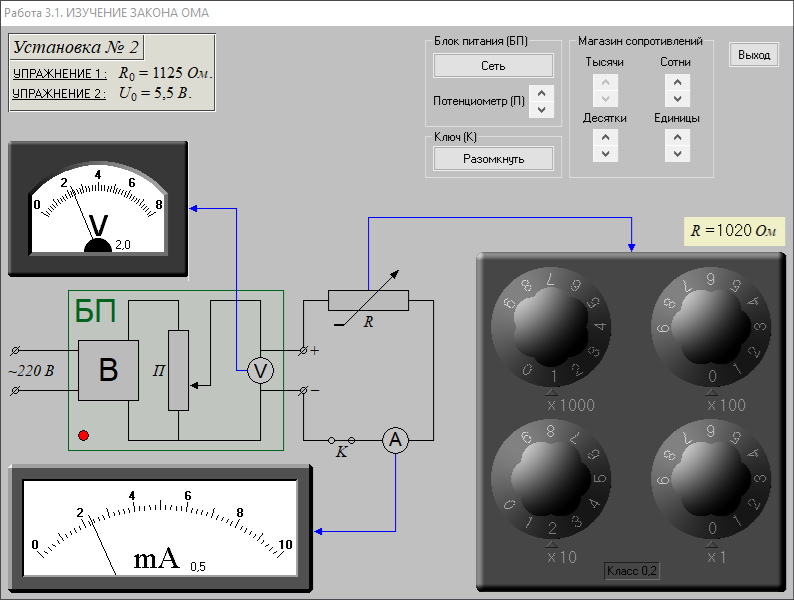
Task: Increase the Потенциометр (П) value with up arrow
Action: 541,92
